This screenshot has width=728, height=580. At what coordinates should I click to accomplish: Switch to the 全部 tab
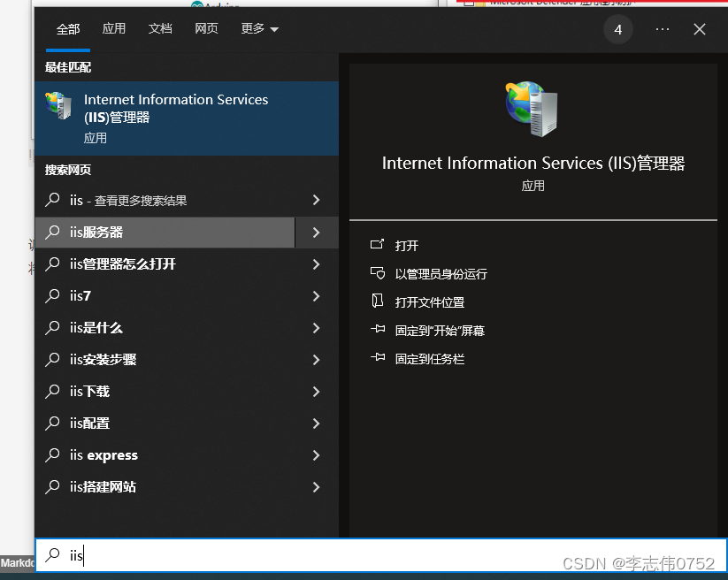tap(68, 29)
